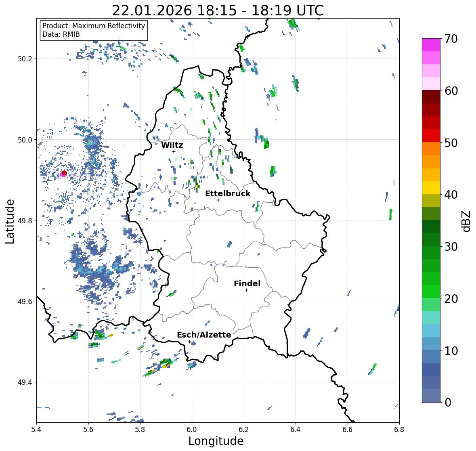Click latitude tick label 49.8
This screenshot has height=451, width=476.
[x=25, y=220]
